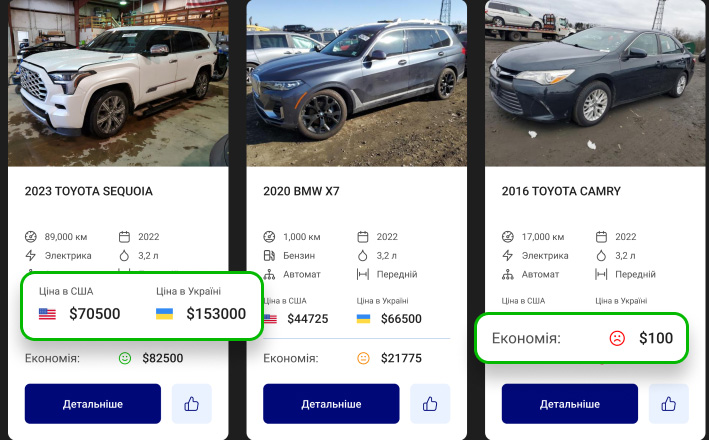Viewport: 709px width, 440px height.
Task: Open the dark Toyota Camry photo
Action: [595, 83]
